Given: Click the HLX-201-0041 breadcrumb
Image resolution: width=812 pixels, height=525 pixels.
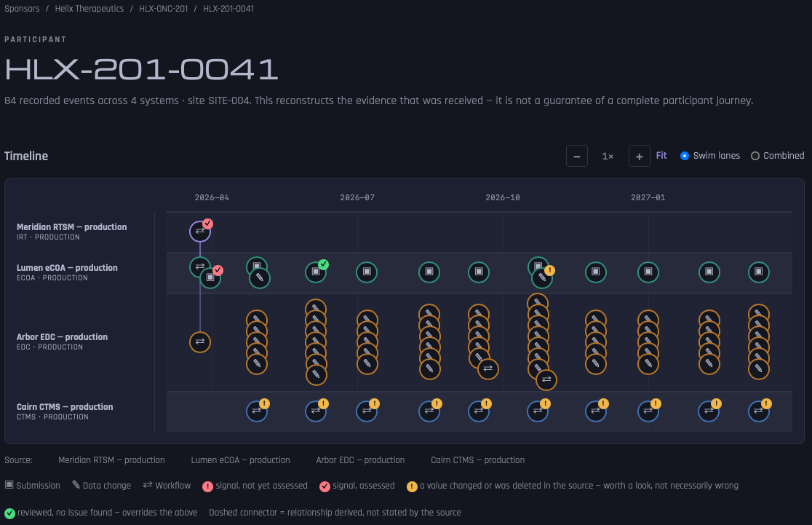Looking at the screenshot, I should (x=228, y=9).
